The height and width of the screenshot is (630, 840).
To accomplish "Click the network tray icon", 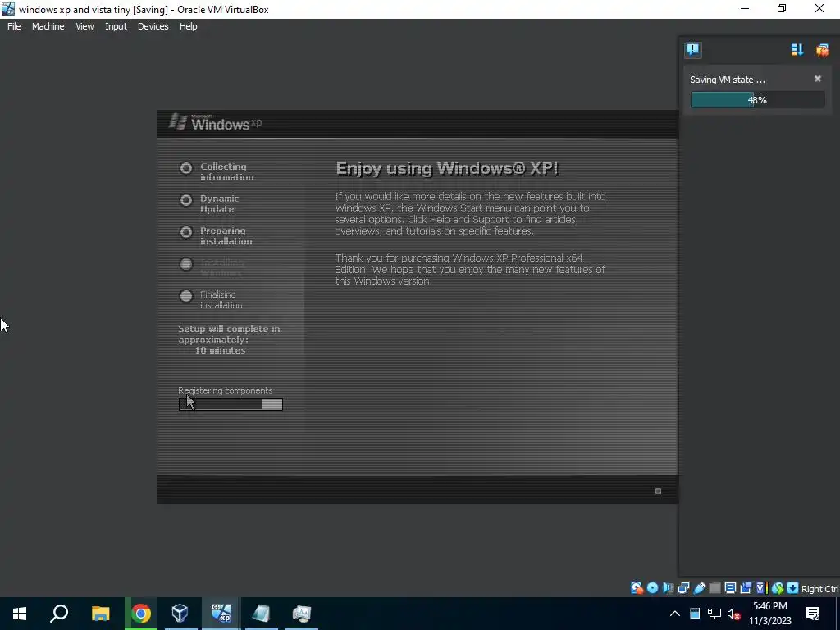I will click(714, 614).
